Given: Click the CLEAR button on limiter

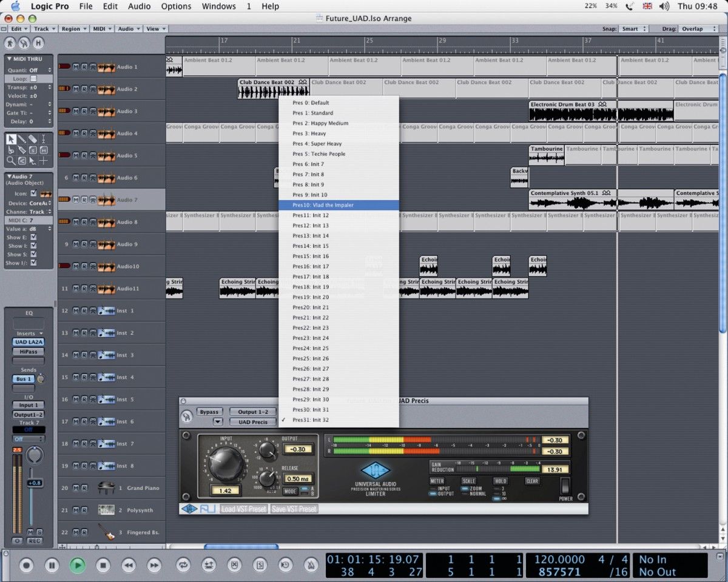Looking at the screenshot, I should pos(532,481).
